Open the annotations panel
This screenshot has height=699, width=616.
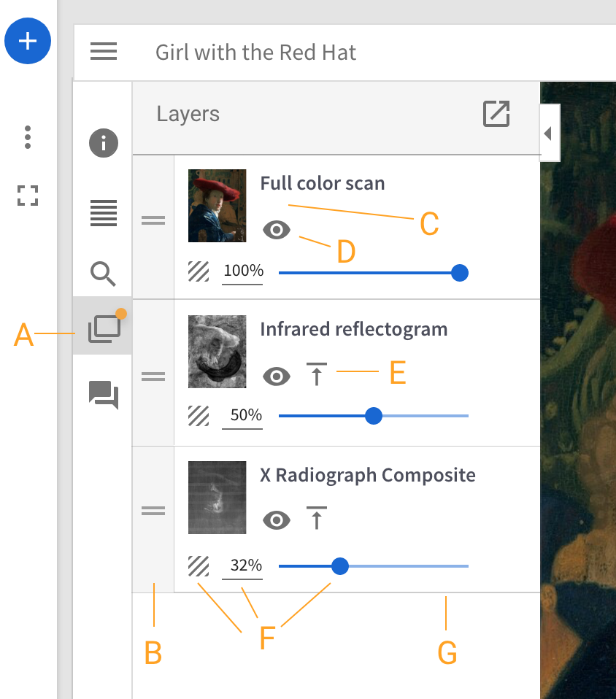click(103, 396)
